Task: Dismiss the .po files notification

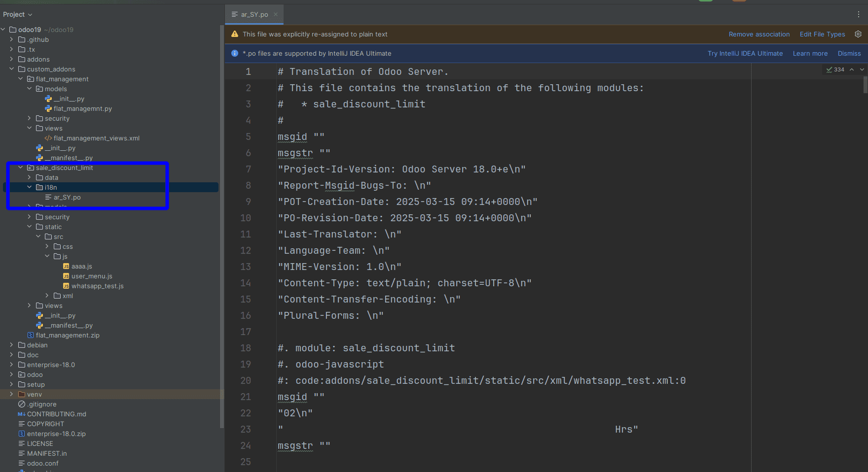Action: 849,53
